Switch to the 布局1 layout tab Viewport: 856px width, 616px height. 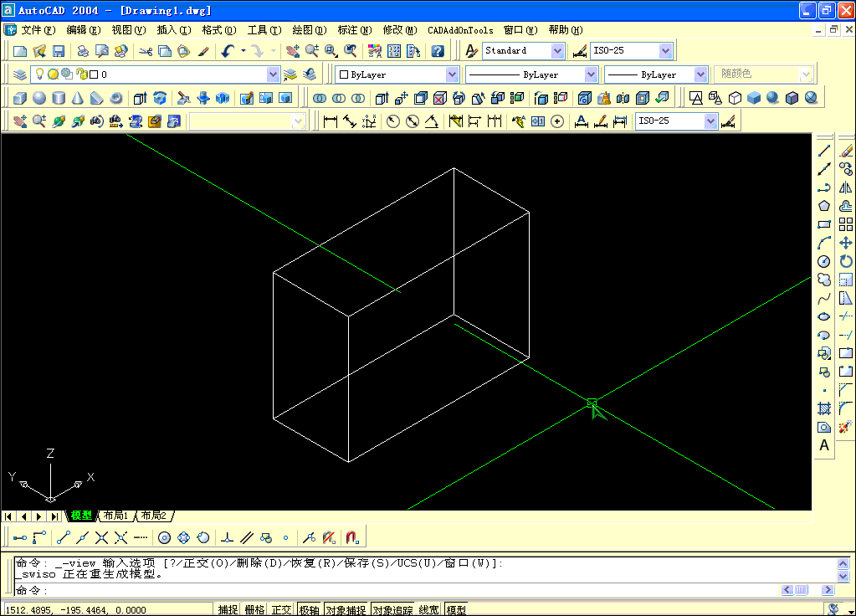[115, 516]
